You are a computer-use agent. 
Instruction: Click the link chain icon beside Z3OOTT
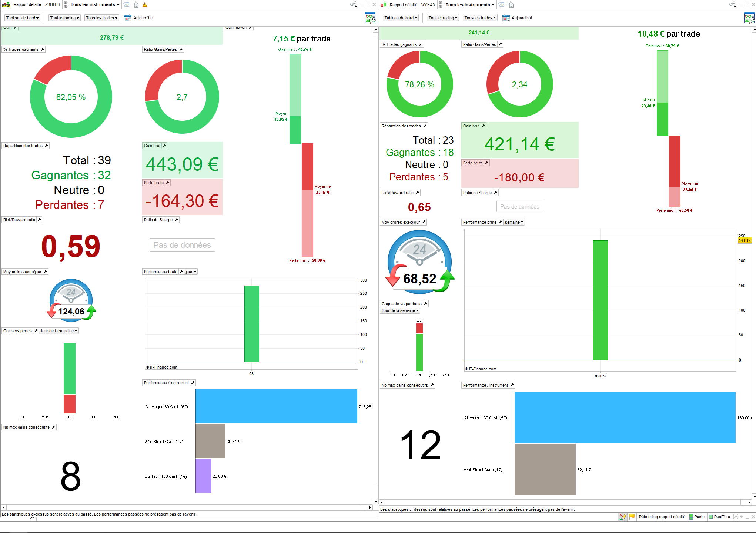pos(66,5)
